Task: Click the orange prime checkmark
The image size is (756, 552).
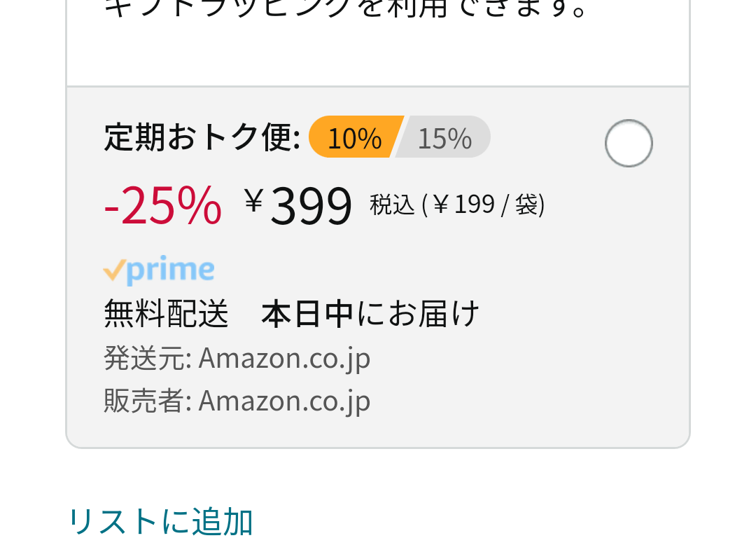Action: pos(114,270)
